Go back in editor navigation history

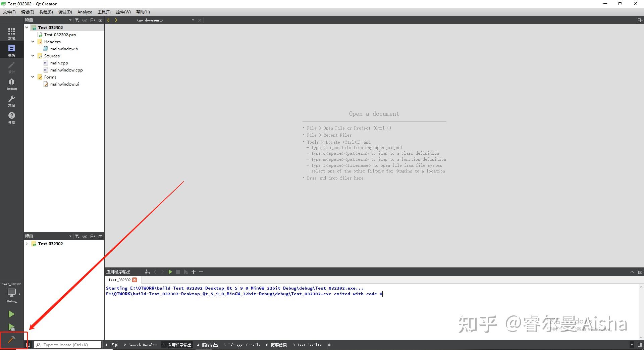(x=108, y=20)
